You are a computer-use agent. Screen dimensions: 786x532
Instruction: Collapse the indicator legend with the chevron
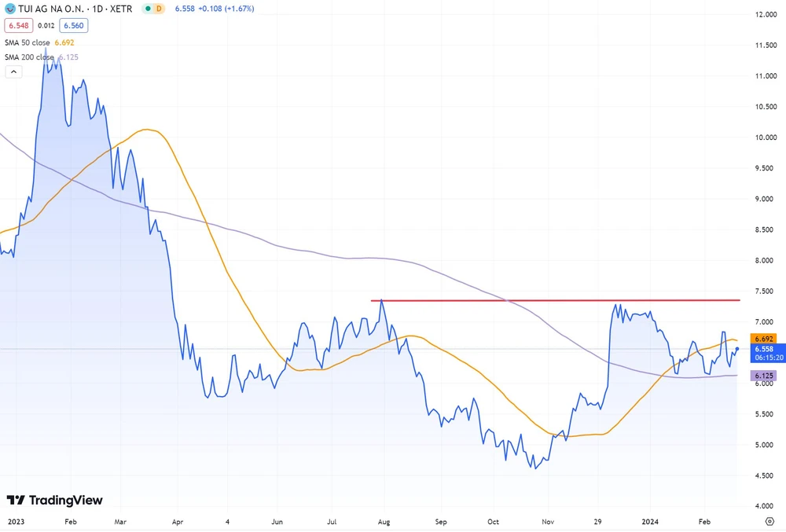click(x=13, y=72)
